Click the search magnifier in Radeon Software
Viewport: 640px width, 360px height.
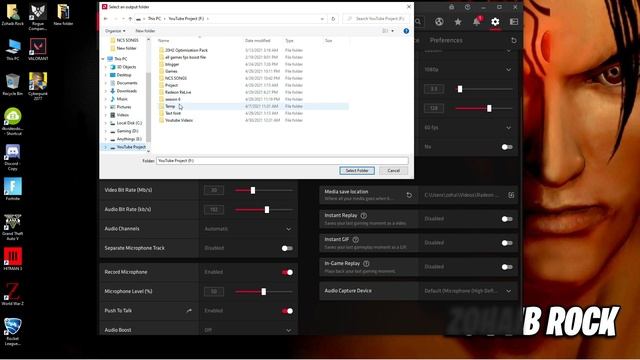(x=418, y=22)
